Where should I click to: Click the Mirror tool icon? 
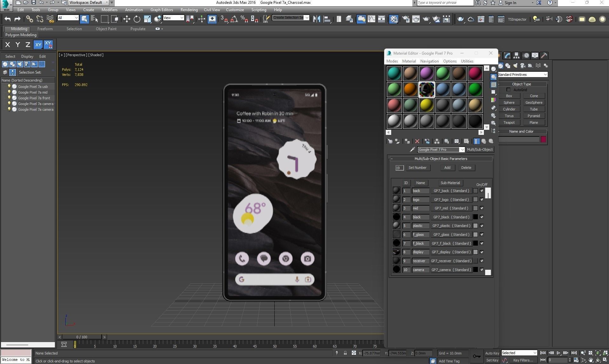(317, 19)
